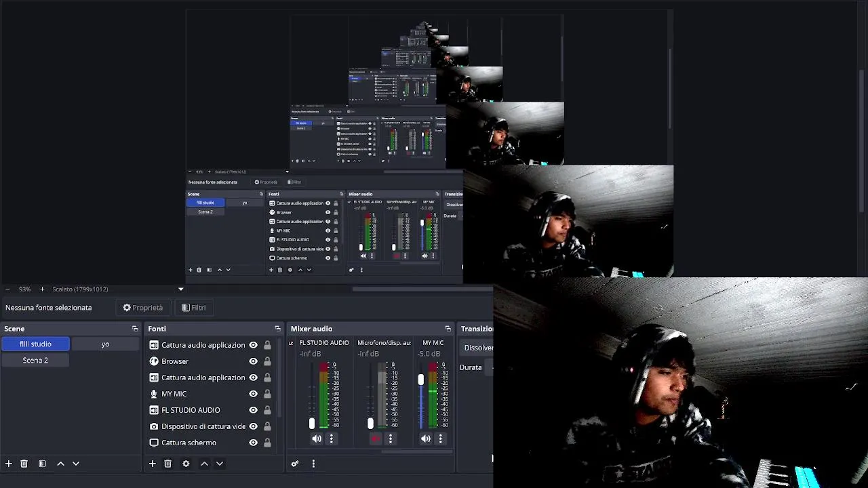The width and height of the screenshot is (868, 488).
Task: Mute the FL STUDIO AUDIO mixer channel
Action: pyautogui.click(x=317, y=439)
